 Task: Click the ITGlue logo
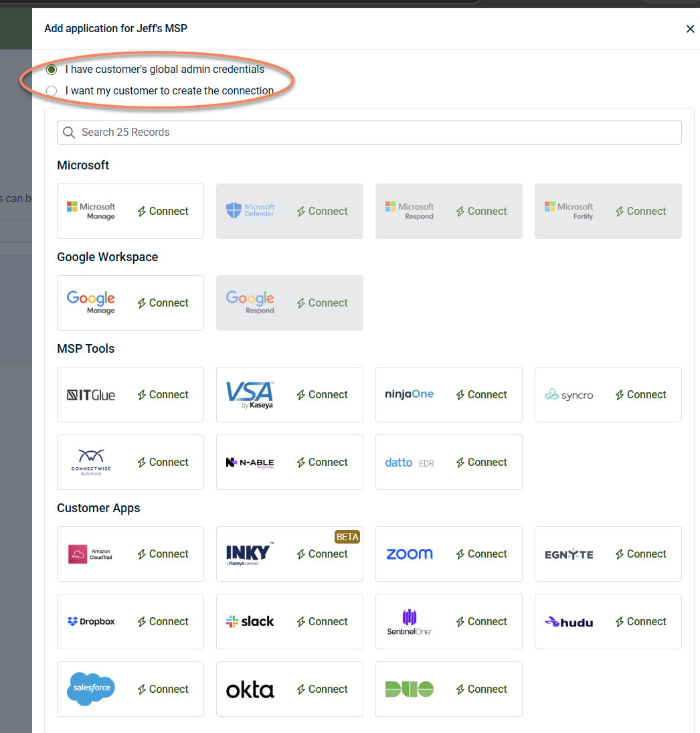coord(91,395)
